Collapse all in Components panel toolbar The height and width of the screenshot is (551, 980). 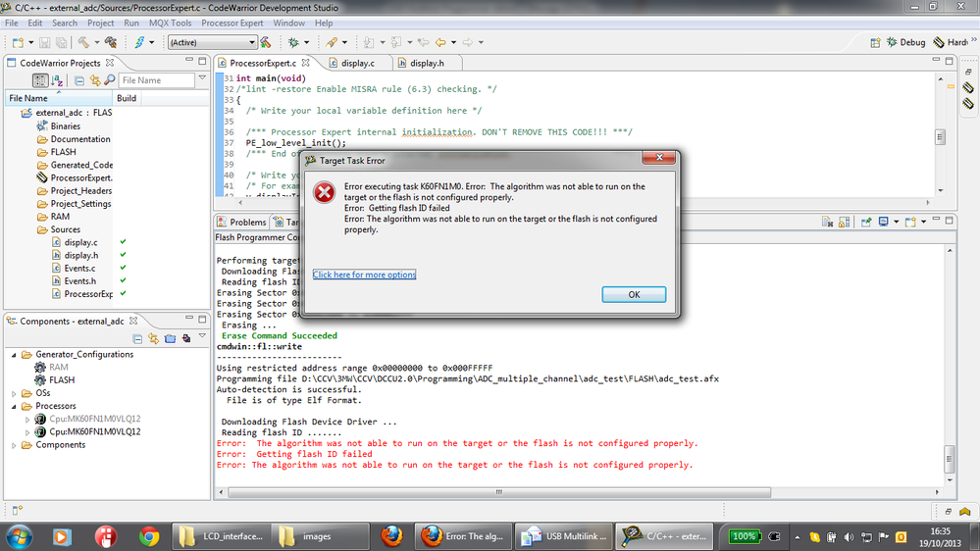(137, 338)
